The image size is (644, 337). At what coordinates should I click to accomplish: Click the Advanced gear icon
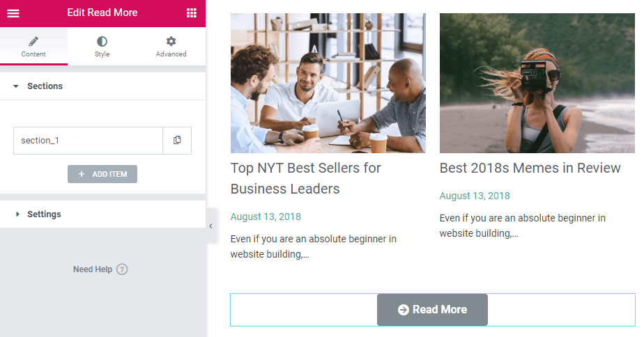(x=171, y=41)
